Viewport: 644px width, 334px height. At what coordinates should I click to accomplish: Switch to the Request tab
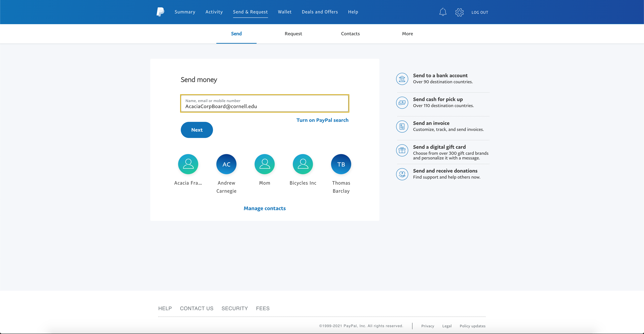coord(293,34)
